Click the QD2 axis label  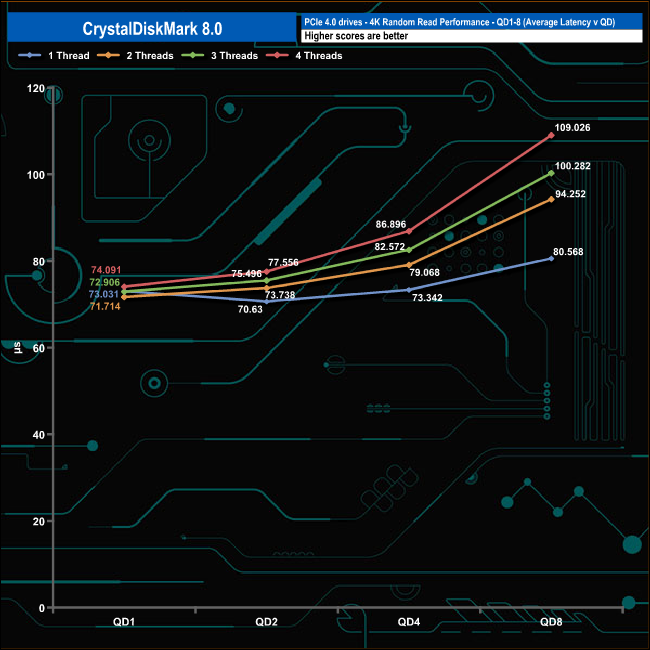pyautogui.click(x=266, y=622)
